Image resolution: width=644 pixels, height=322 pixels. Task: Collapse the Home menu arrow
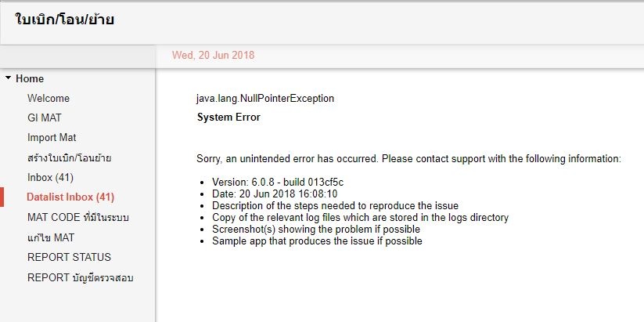[8, 78]
